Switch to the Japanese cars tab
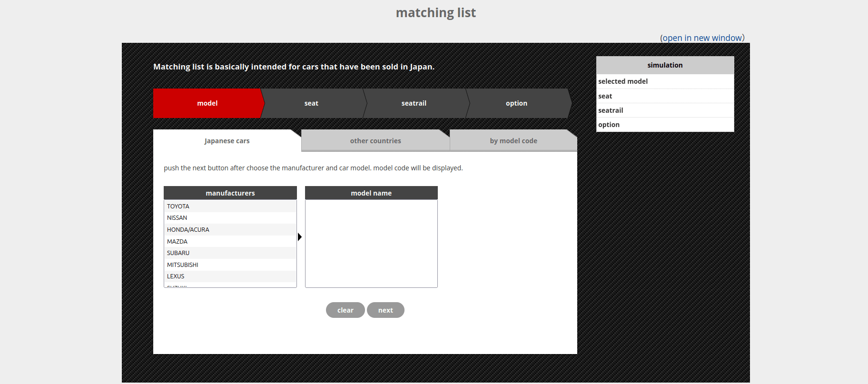This screenshot has height=384, width=868. [x=227, y=141]
